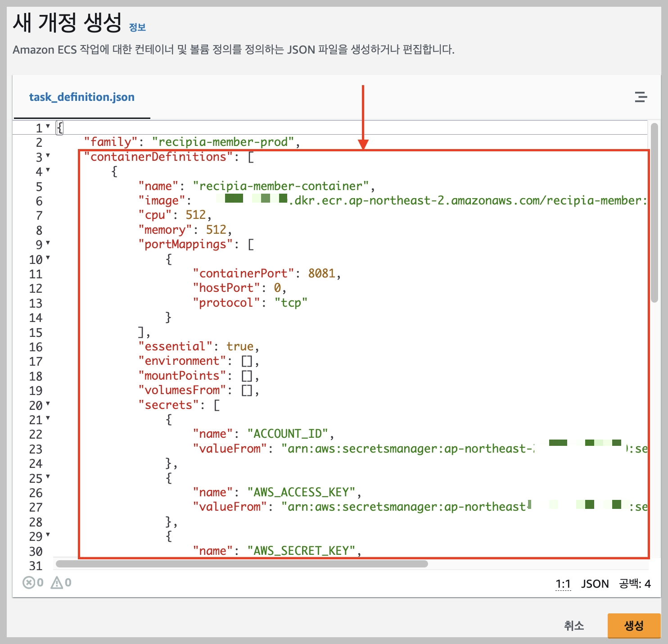Click the error count indicator icon
The width and height of the screenshot is (668, 644).
29,583
